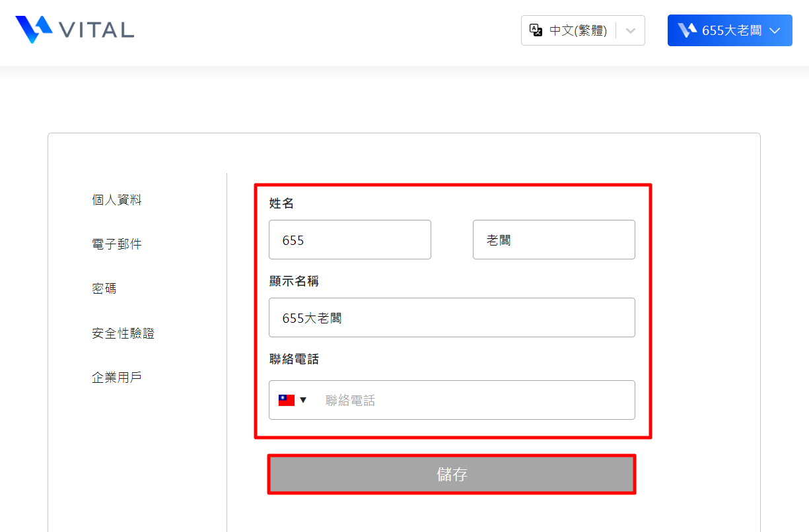Expand the chevron on the account button
The width and height of the screenshot is (809, 532).
click(x=775, y=30)
